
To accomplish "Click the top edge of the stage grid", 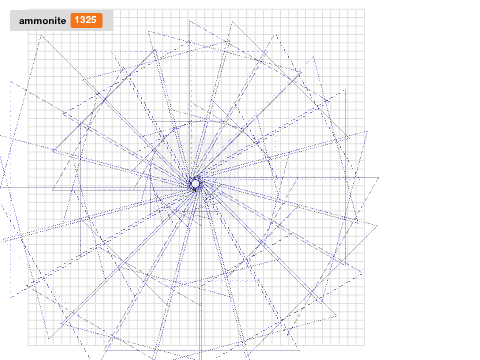I will [x=197, y=9].
